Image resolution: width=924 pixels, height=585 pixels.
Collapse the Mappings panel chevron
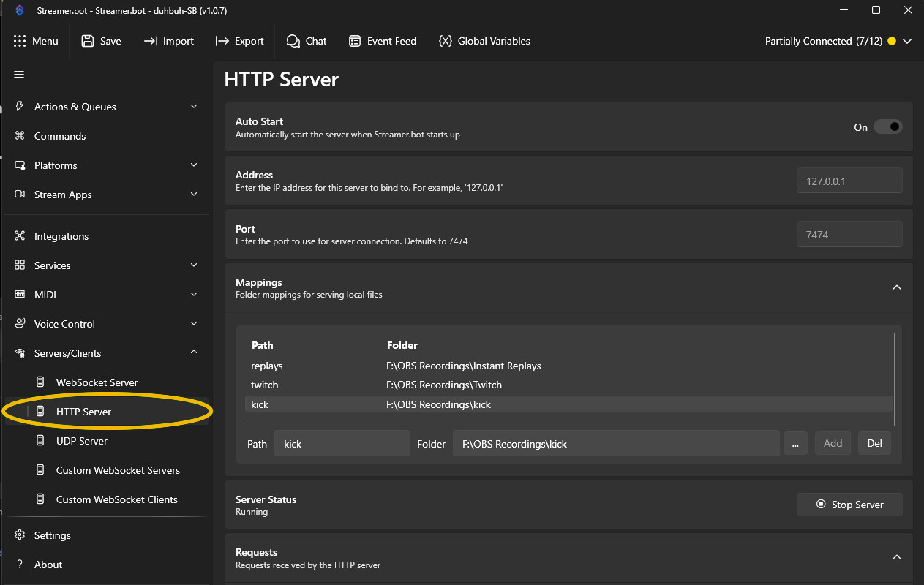click(897, 287)
